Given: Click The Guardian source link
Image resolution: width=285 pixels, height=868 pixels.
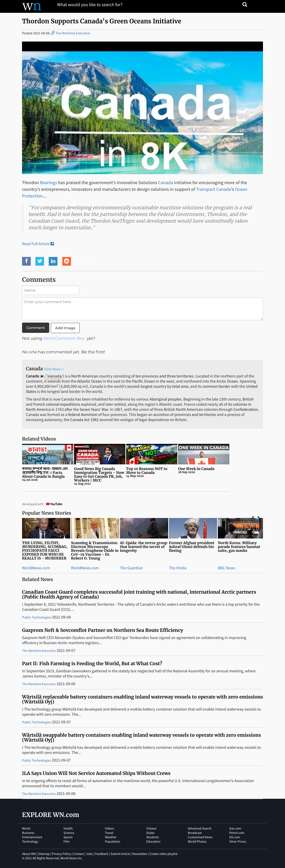Looking at the screenshot, I should tap(131, 568).
